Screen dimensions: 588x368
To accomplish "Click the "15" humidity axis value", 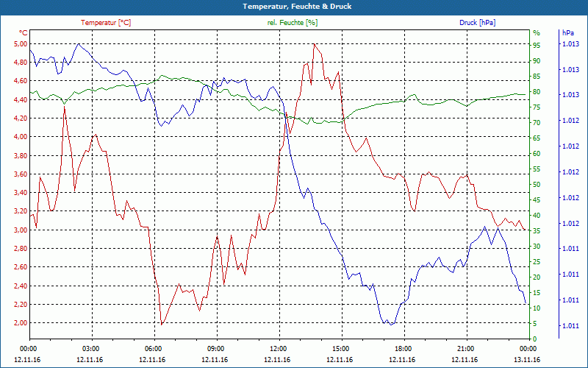I will point(537,292).
